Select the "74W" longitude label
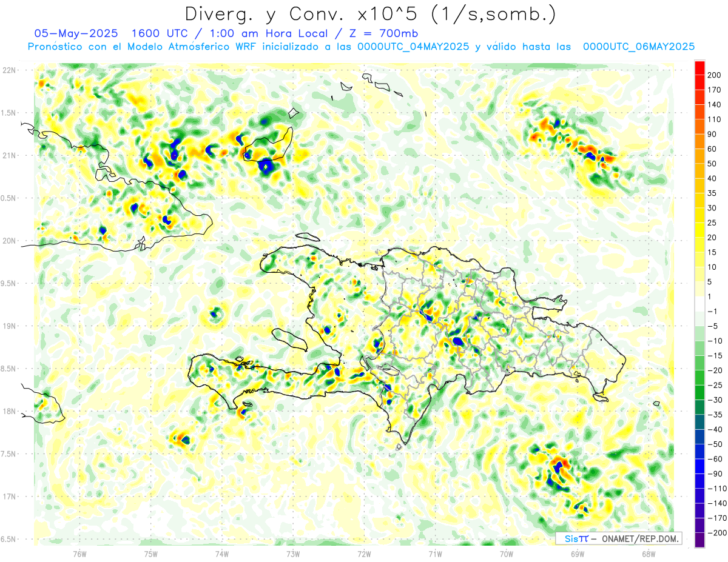This screenshot has width=728, height=562. [x=222, y=554]
